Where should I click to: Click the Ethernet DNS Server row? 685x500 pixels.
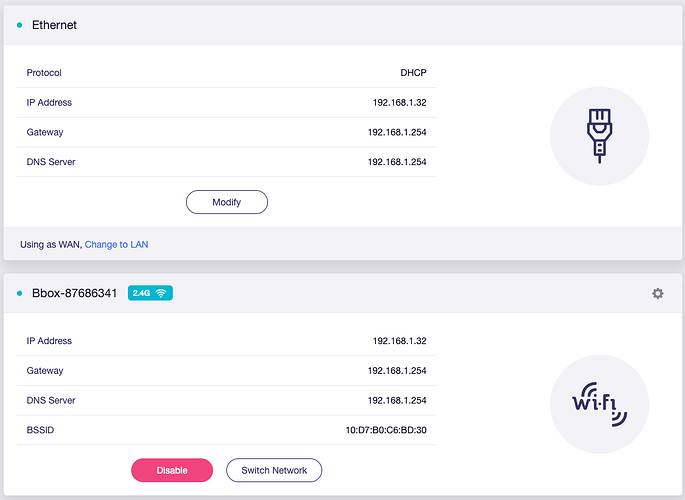(x=226, y=162)
